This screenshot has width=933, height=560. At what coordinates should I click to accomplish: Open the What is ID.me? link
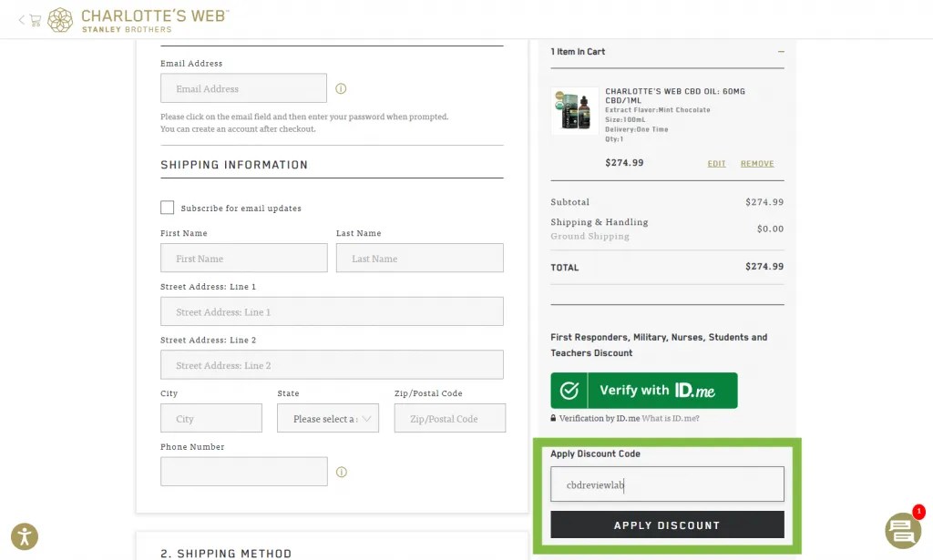(672, 418)
